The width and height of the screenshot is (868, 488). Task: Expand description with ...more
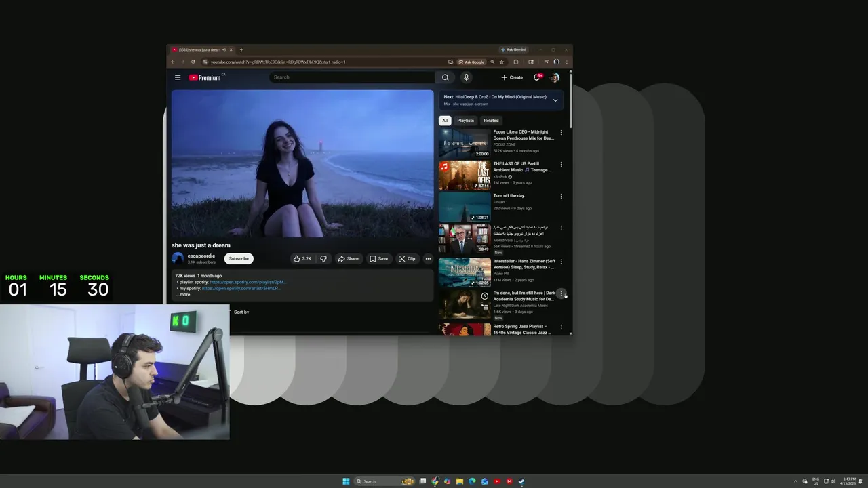183,294
